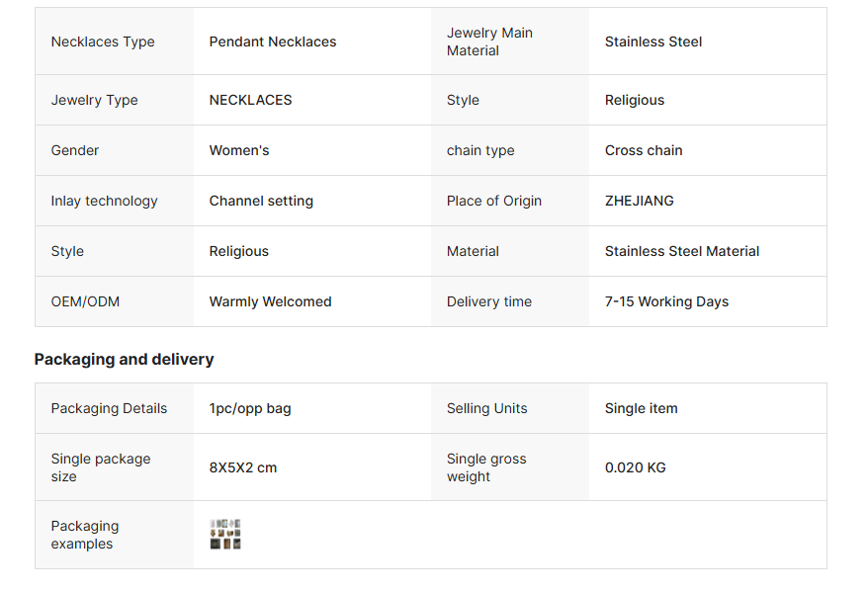Click the Channel setting value
868x592 pixels.
tap(261, 201)
